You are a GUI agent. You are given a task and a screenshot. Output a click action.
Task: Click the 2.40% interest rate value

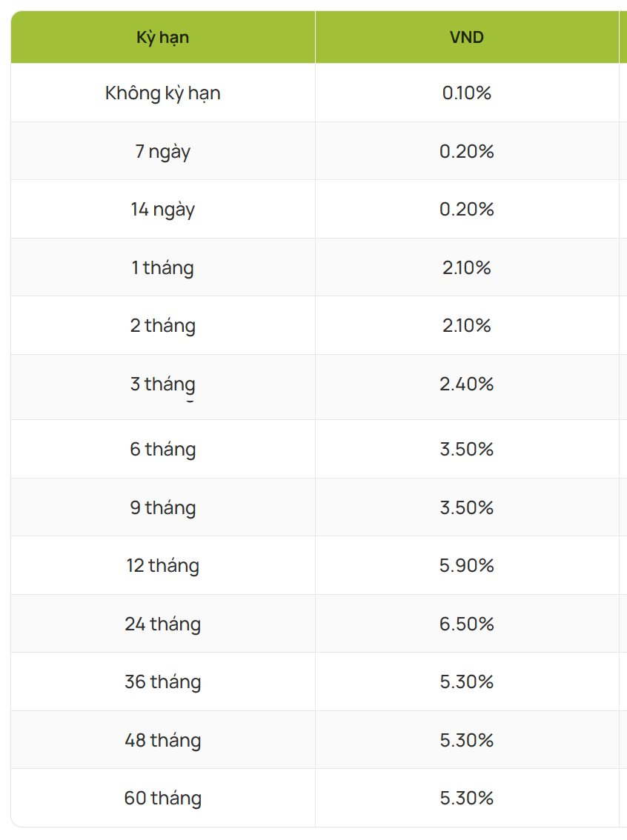coord(466,384)
